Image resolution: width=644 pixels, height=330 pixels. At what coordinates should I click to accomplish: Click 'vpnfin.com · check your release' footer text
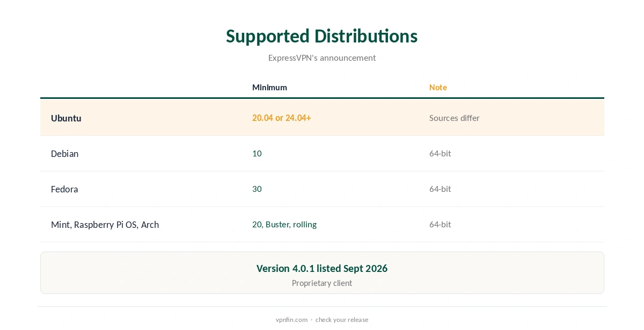click(x=322, y=319)
